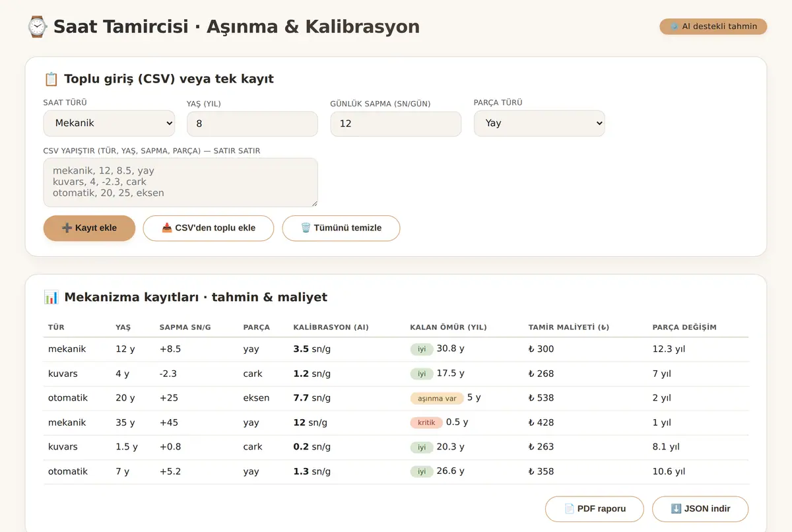
Task: Click the 17.5 y remaining life value
Action: [451, 373]
